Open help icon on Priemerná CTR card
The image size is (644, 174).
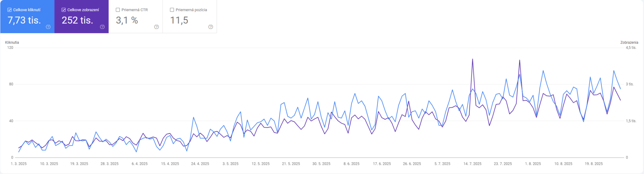click(156, 27)
